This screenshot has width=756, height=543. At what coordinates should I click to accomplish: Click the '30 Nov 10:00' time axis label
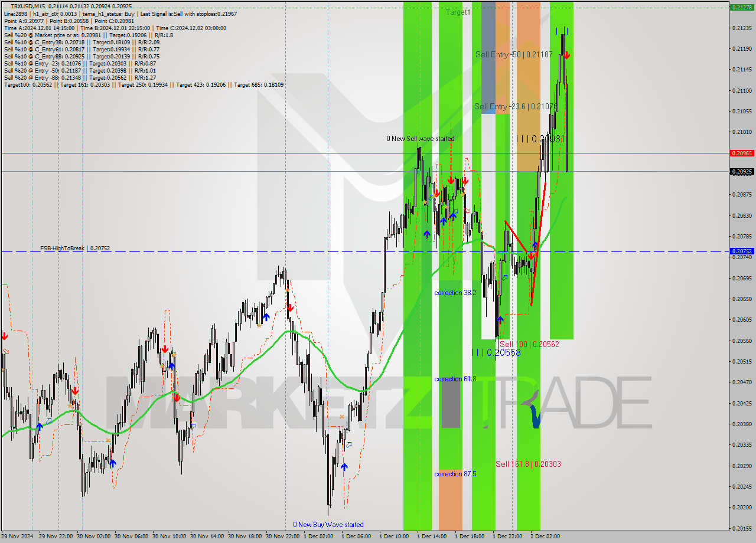point(168,537)
